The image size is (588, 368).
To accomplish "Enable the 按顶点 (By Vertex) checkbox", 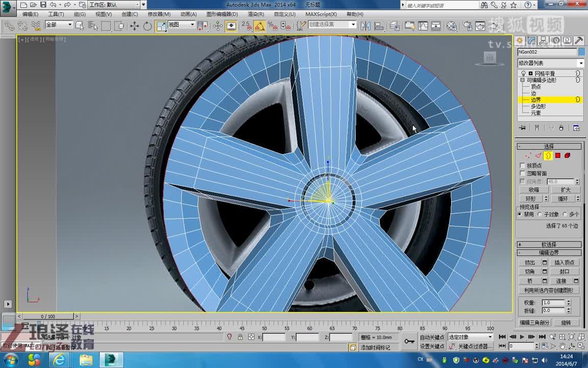I will point(522,166).
